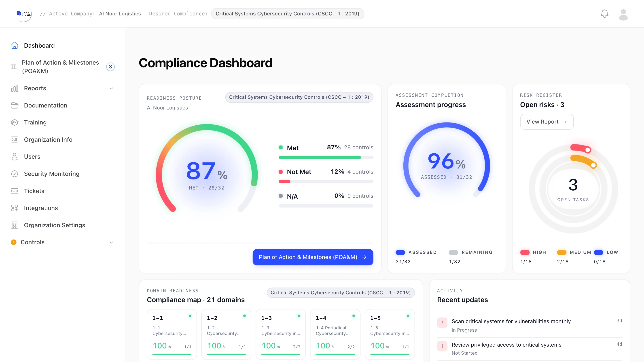
Task: Click the Not Met progress bar
Action: coord(326,181)
